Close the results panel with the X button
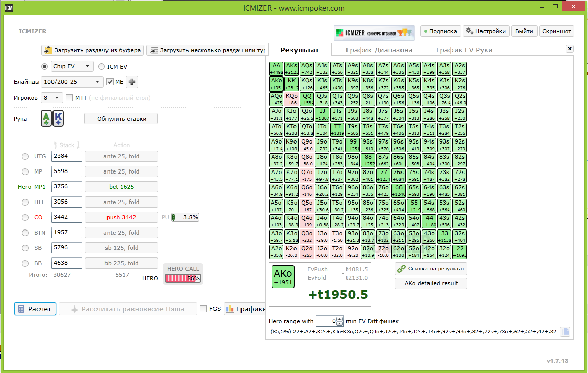588x373 pixels. pos(569,49)
